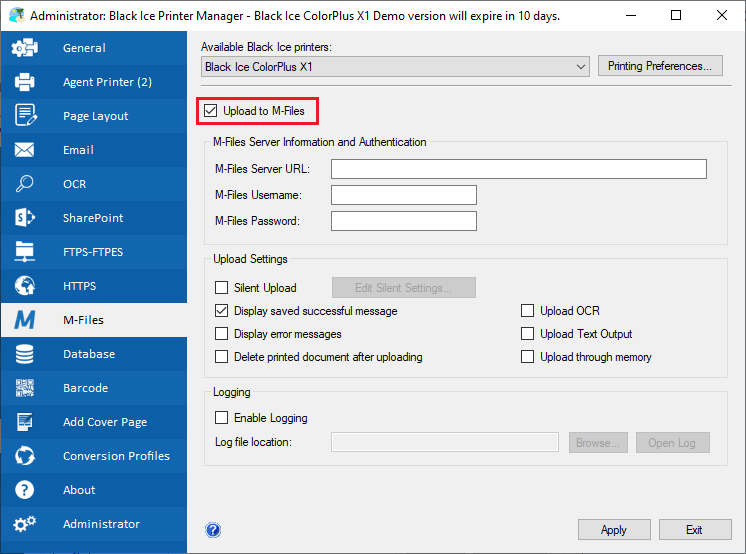Check the Upload OCR option

pyautogui.click(x=528, y=311)
